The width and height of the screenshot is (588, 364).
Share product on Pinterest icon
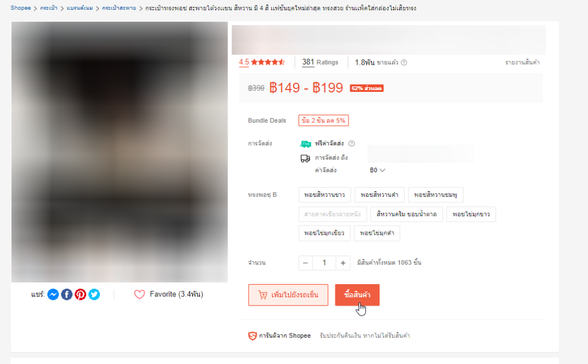click(80, 295)
